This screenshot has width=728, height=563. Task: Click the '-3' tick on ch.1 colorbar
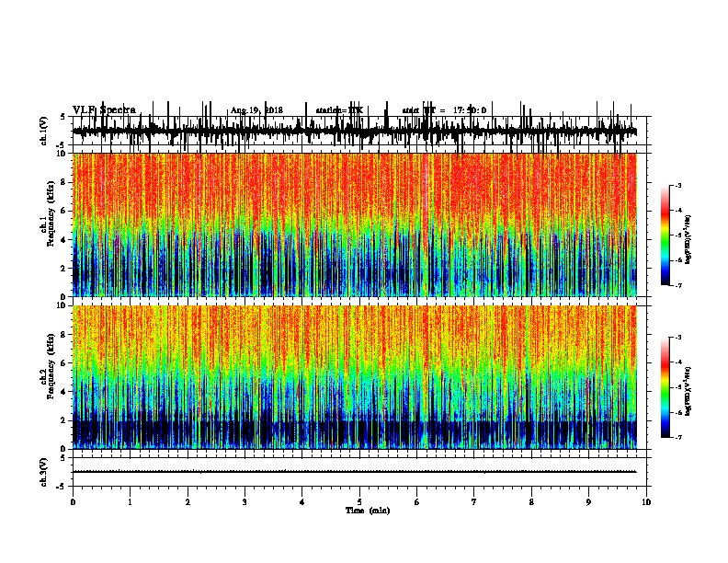[x=678, y=185]
